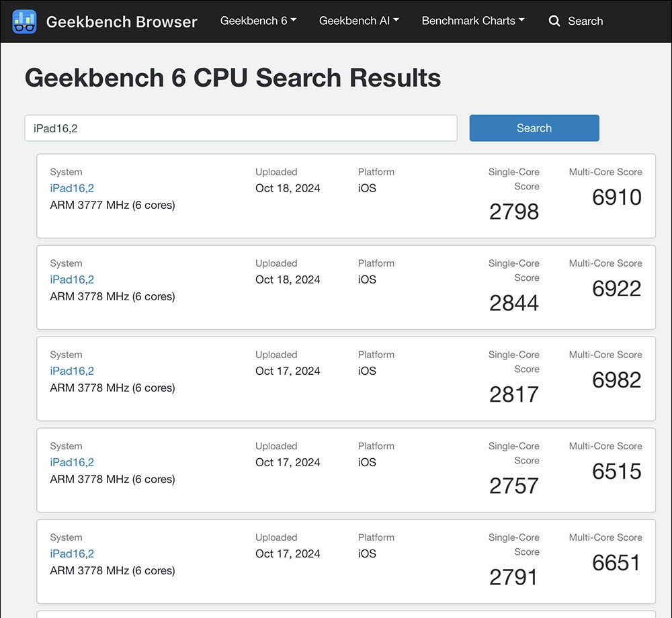Viewport: 672px width, 618px height.
Task: Click multi-core score 6515
Action: click(x=617, y=471)
